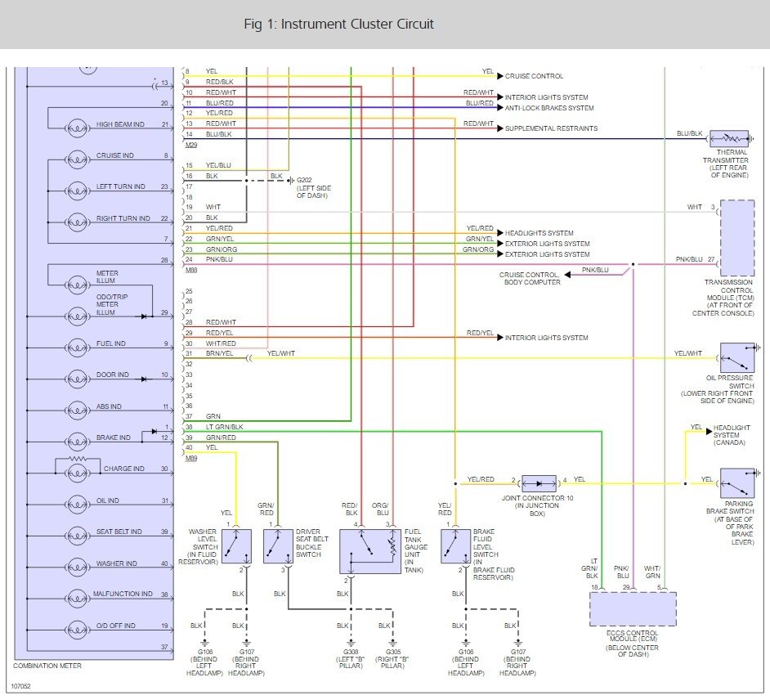Viewport: 770px width, 700px height.
Task: Click the Joint Connector 10 diode symbol
Action: click(539, 484)
